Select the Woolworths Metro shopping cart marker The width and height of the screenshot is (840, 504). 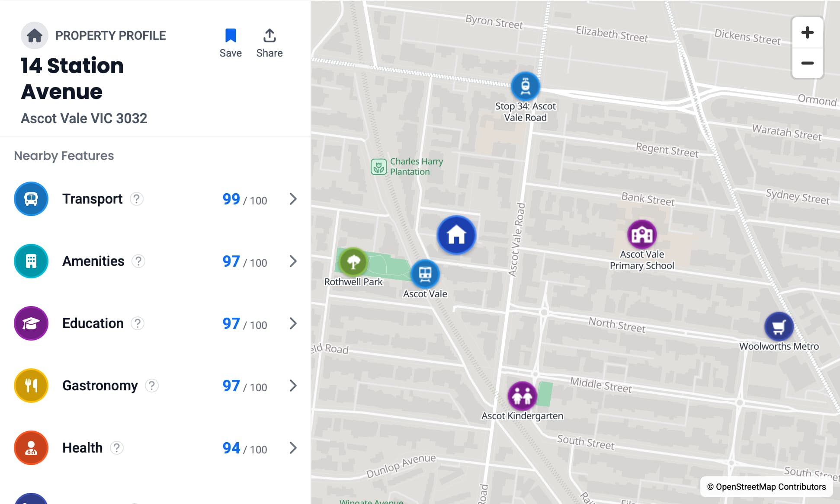pyautogui.click(x=779, y=327)
